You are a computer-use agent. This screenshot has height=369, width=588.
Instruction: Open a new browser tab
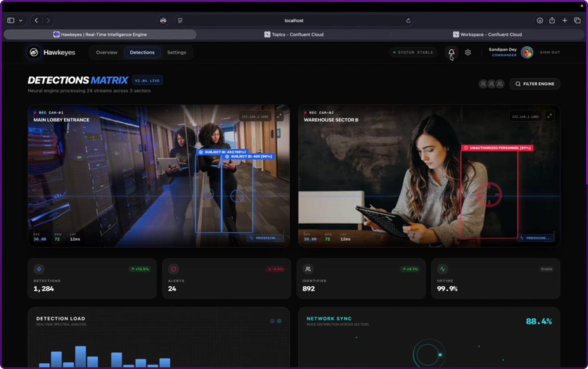coord(565,20)
